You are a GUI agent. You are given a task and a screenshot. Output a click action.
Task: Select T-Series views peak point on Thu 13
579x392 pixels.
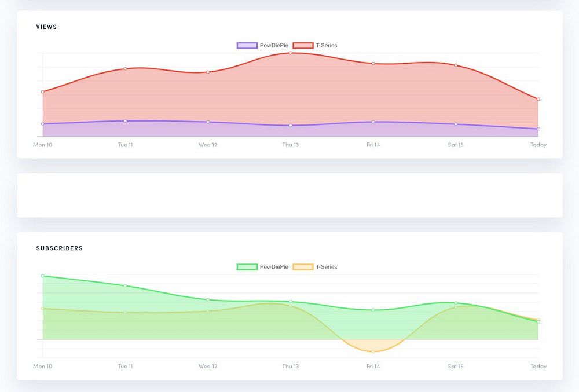[291, 53]
